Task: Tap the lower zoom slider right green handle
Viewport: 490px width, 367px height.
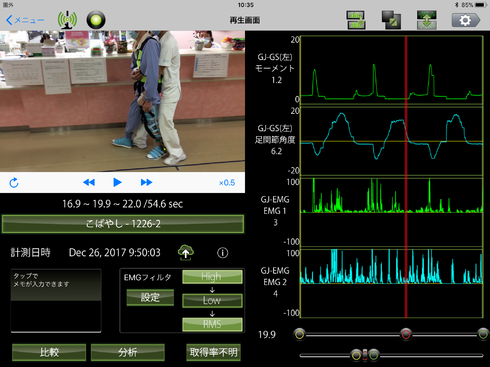Action: click(x=374, y=355)
